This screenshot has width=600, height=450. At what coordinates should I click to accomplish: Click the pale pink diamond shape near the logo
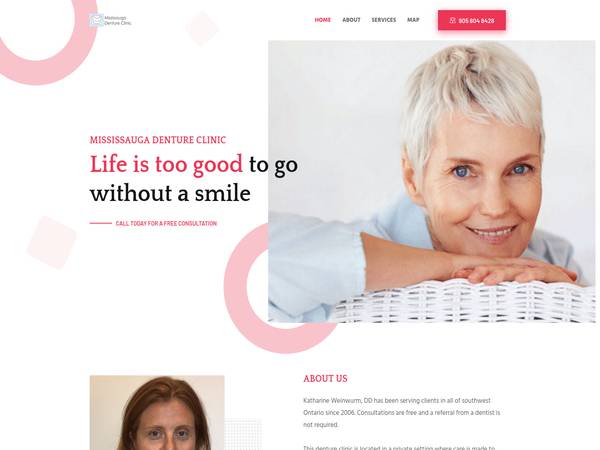(x=202, y=29)
